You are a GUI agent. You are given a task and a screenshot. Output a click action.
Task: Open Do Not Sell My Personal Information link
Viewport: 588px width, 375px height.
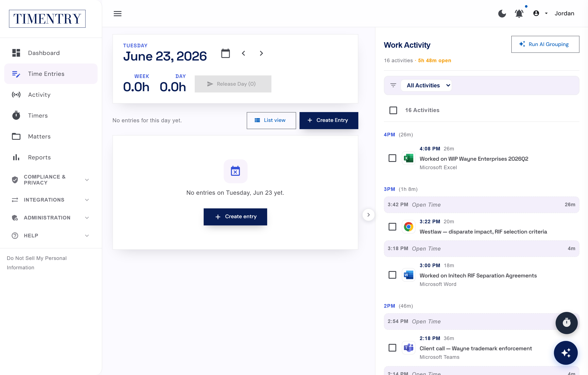pos(37,263)
